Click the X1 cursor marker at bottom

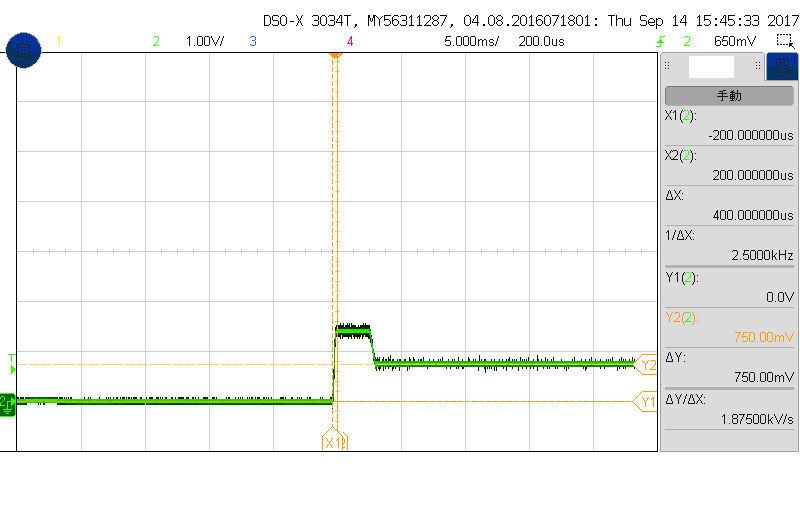(334, 440)
